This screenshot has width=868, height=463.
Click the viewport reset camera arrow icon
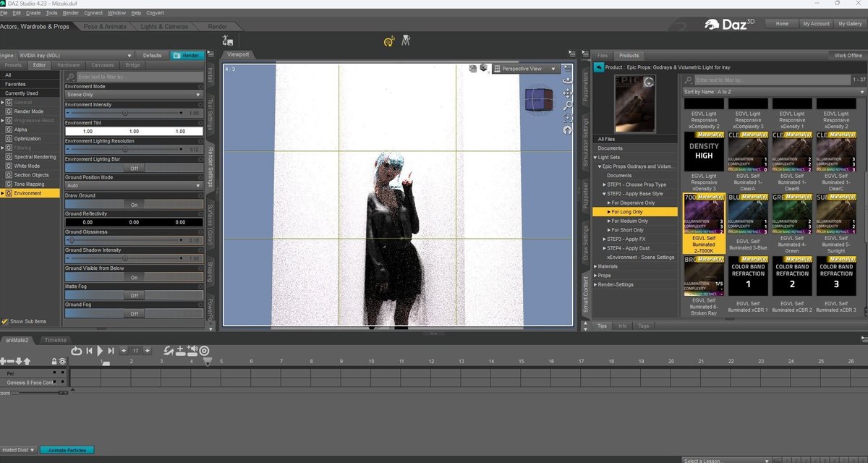568,130
